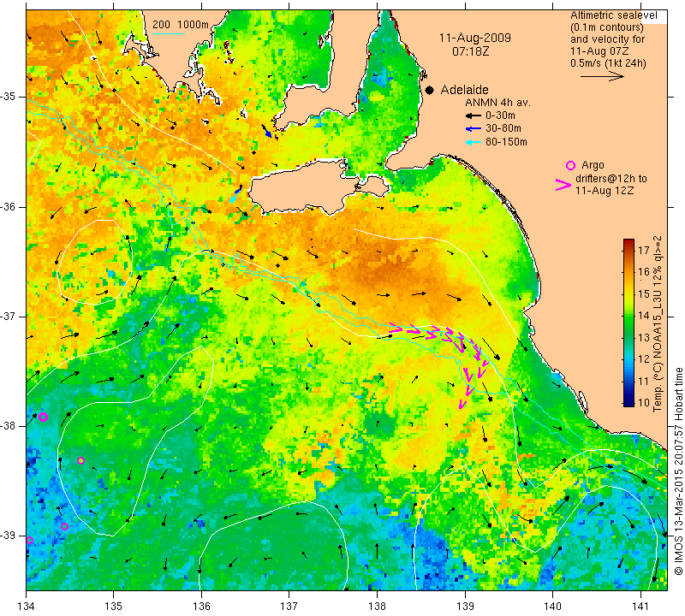Click the large bold Argo float circle near -38
The image size is (685, 616).
(43, 417)
